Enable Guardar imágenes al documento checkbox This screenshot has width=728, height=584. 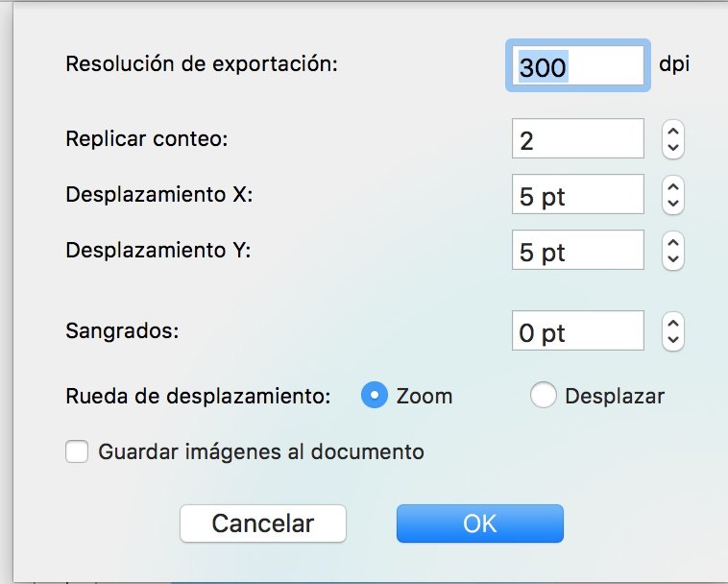pyautogui.click(x=77, y=451)
